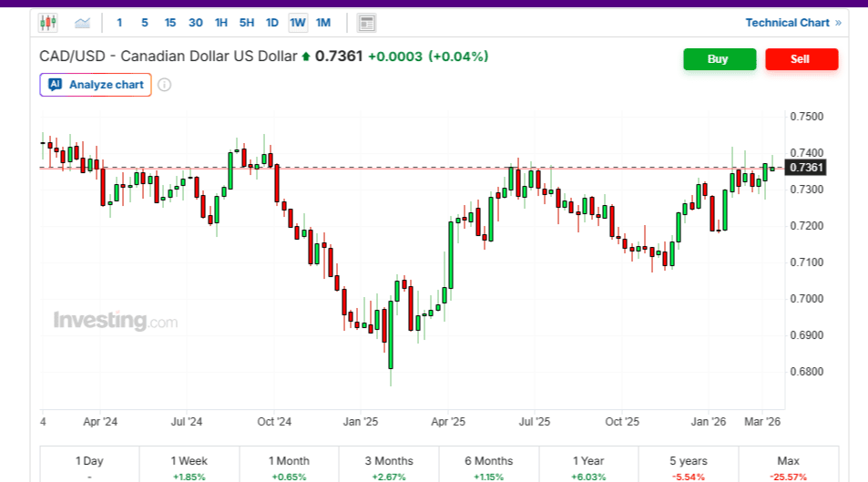Select the 1 minute interval
The image size is (868, 482).
(x=119, y=23)
